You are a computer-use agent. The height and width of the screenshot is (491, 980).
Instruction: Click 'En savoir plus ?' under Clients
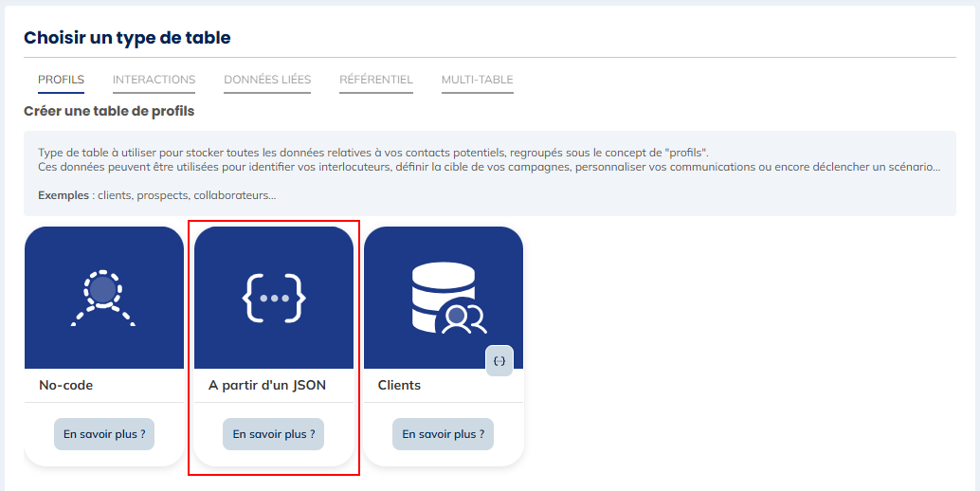443,434
